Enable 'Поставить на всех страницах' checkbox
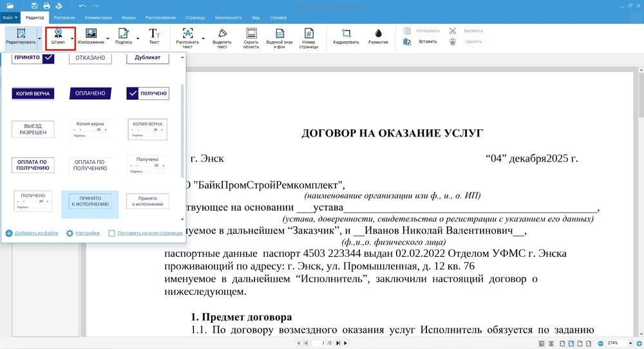The width and height of the screenshot is (644, 349). click(x=112, y=233)
